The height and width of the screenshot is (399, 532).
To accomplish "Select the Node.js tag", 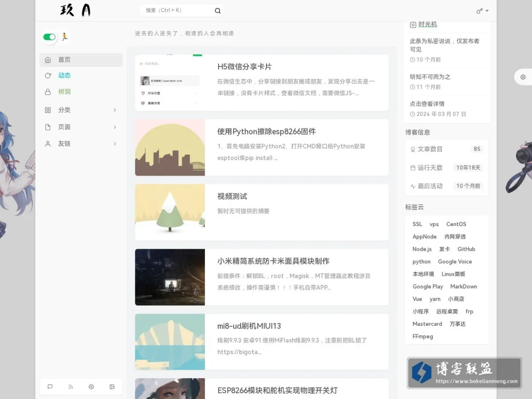I will tap(422, 249).
